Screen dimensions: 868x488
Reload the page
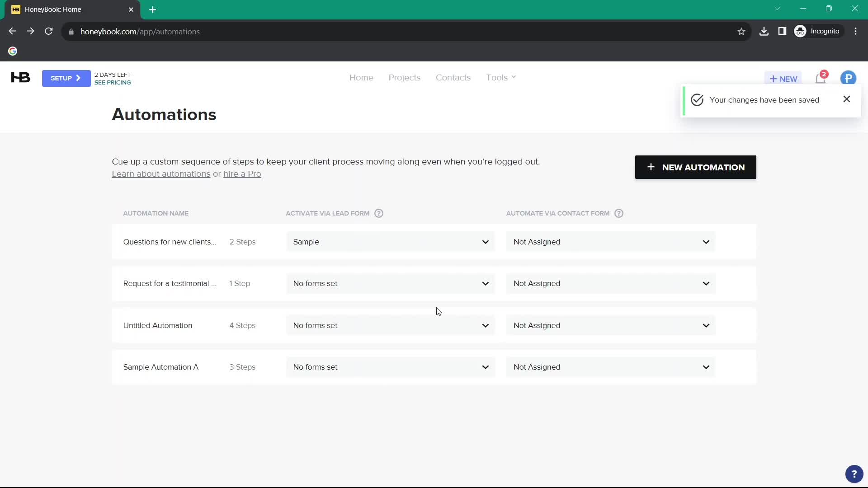coord(49,31)
